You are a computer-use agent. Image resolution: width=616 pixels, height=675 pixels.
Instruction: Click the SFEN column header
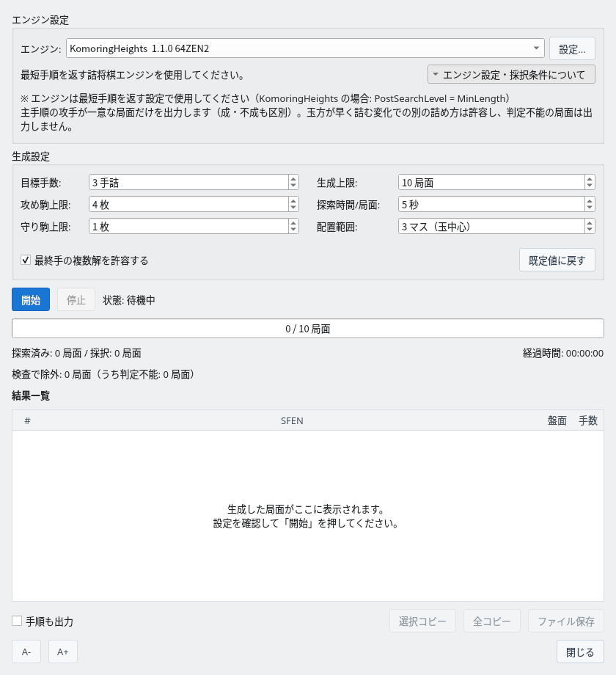click(292, 420)
